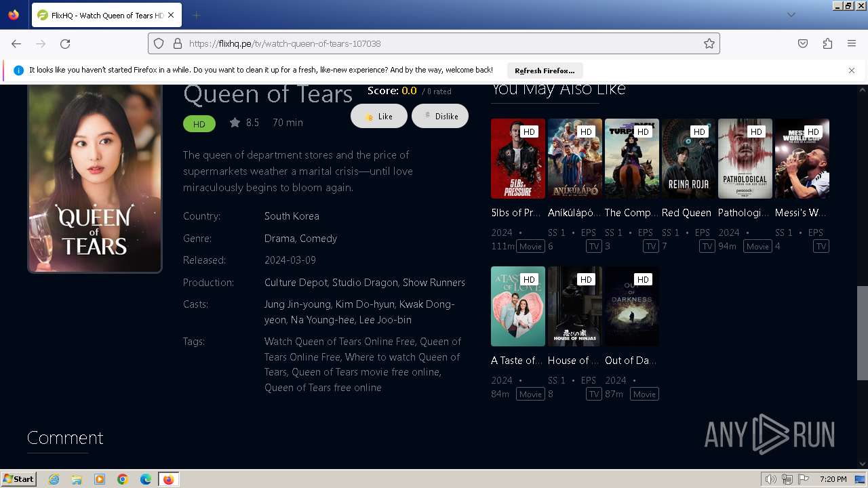Click the House of Ninjas title text
Image resolution: width=868 pixels, height=488 pixels.
point(574,361)
